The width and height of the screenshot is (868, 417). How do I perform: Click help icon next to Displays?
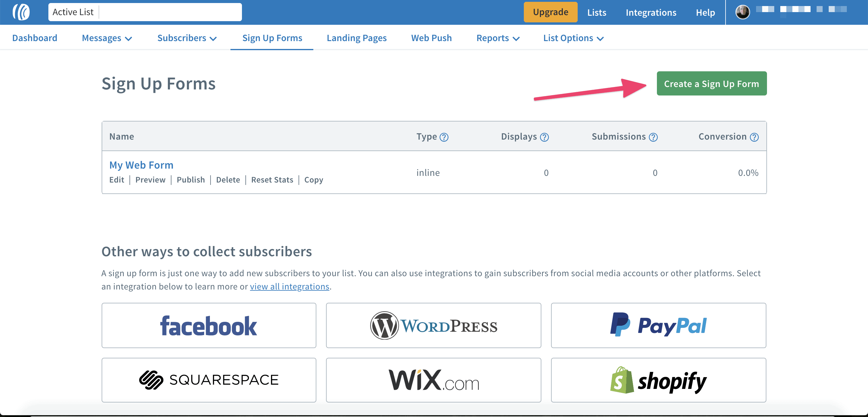[544, 137]
